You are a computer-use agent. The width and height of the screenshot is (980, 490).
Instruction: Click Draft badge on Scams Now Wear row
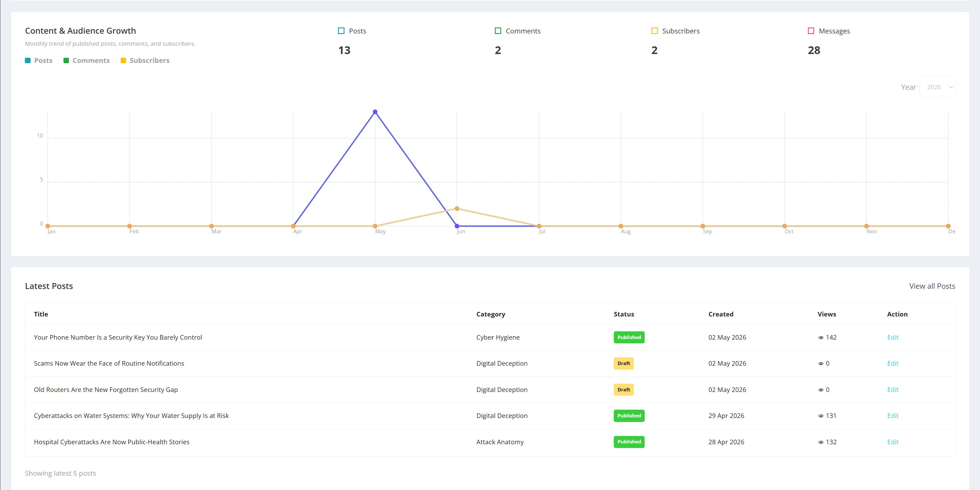tap(624, 363)
